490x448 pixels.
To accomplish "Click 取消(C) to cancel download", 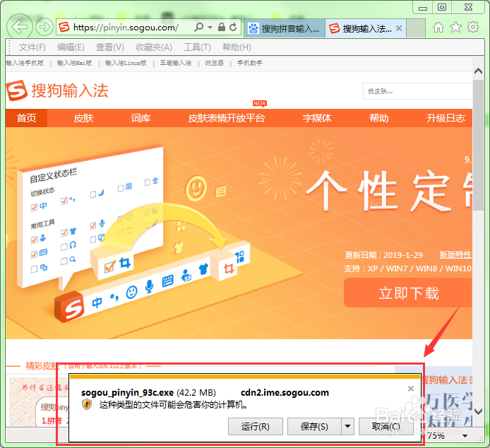I will click(x=386, y=426).
